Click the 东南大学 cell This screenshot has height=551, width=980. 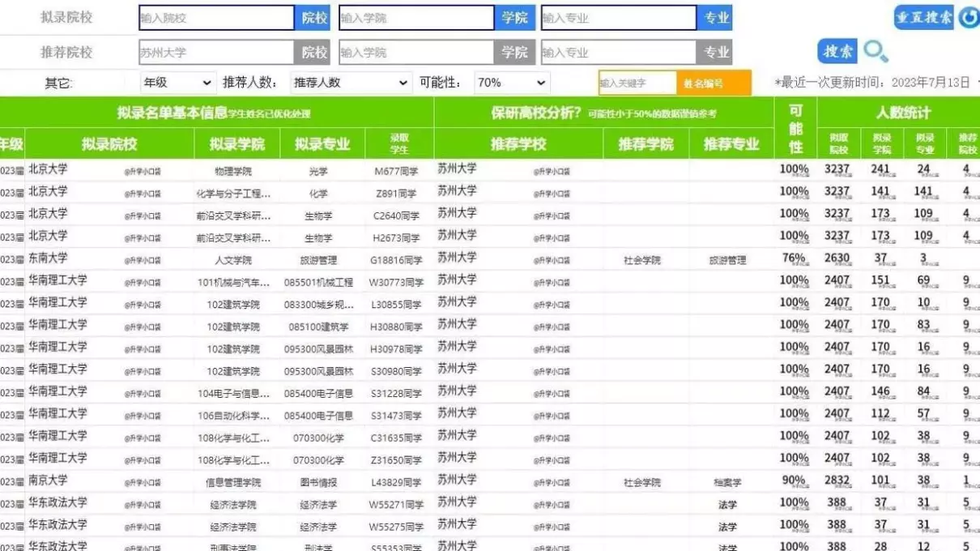click(49, 258)
